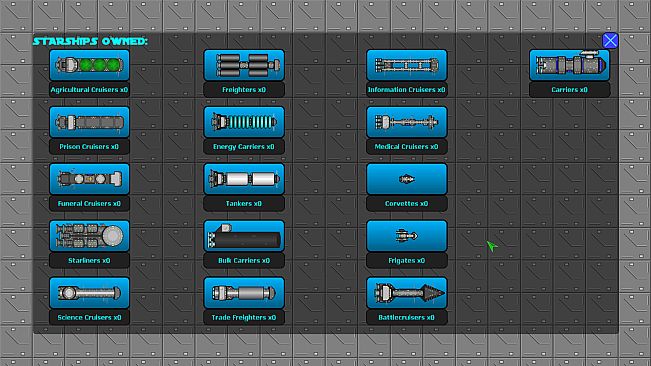
Task: Select the Corvettes ship icon
Action: pyautogui.click(x=407, y=179)
